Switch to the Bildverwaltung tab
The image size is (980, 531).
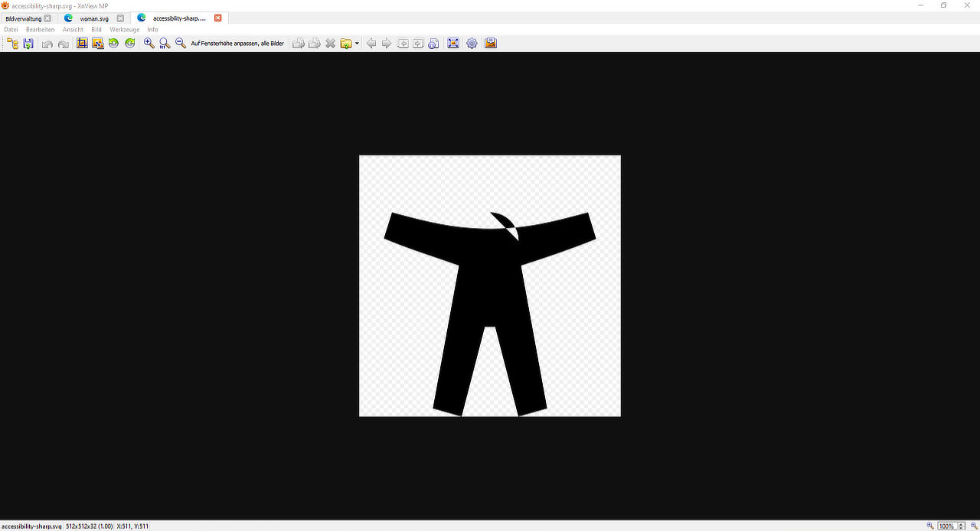coord(23,18)
